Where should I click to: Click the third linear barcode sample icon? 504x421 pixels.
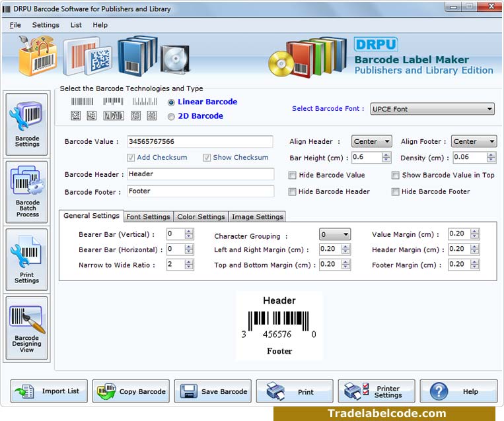pyautogui.click(x=145, y=102)
